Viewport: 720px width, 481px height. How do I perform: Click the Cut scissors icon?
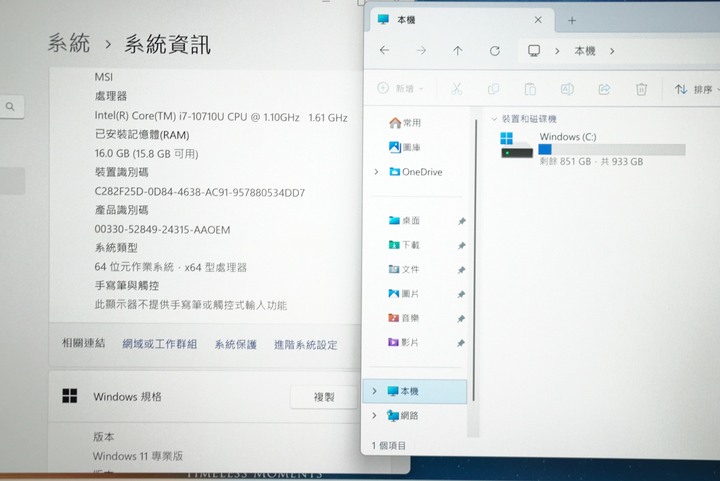point(456,89)
